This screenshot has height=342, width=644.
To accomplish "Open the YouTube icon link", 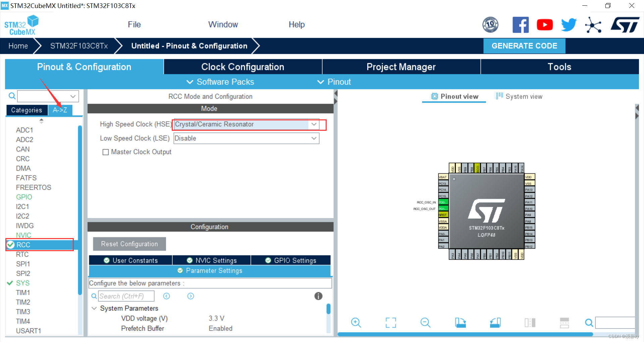I will coord(545,24).
